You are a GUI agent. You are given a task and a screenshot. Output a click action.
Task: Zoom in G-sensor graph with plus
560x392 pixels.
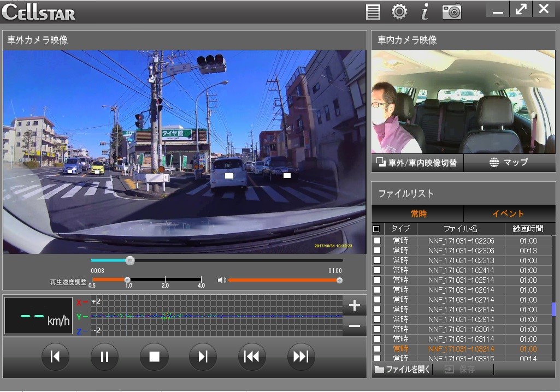(x=354, y=306)
